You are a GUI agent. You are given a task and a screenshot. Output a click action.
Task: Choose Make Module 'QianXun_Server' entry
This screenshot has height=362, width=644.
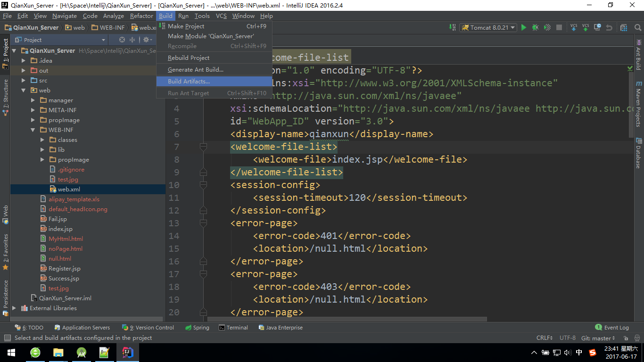pos(214,36)
